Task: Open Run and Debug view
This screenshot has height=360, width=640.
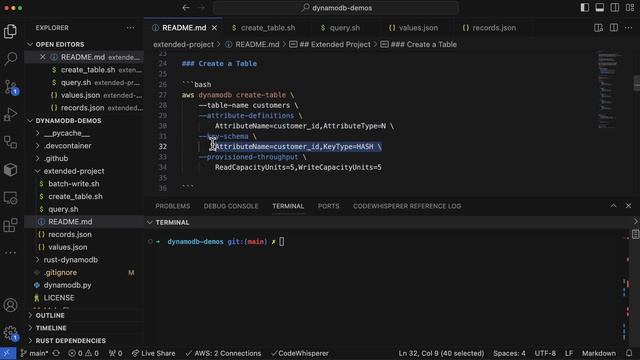Action: [10, 115]
